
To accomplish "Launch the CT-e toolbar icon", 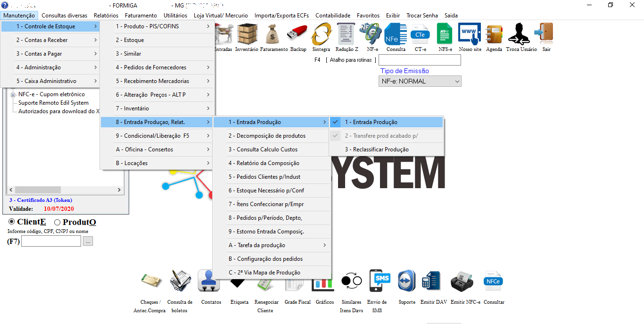I will (420, 34).
